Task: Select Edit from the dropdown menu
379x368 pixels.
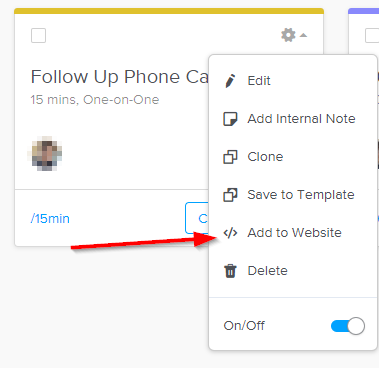Action: click(259, 81)
